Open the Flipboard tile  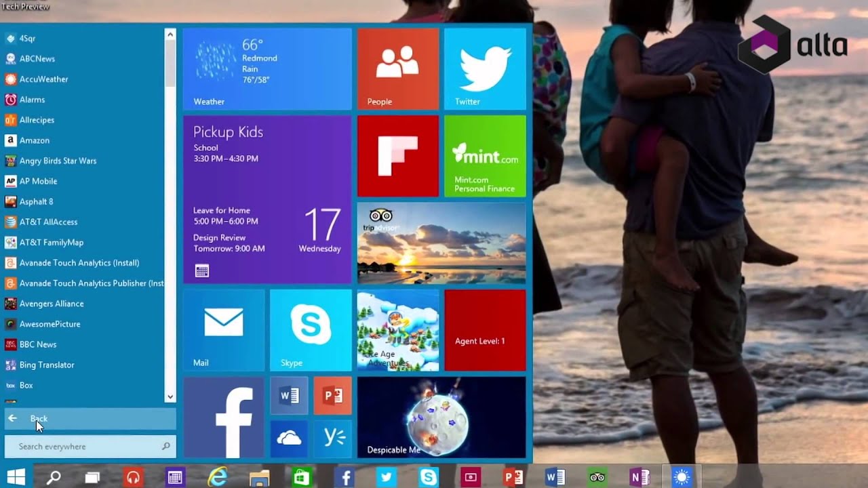[398, 156]
